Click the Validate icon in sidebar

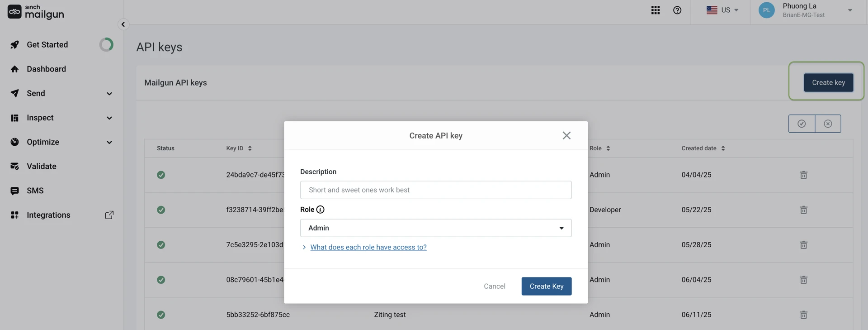[14, 166]
